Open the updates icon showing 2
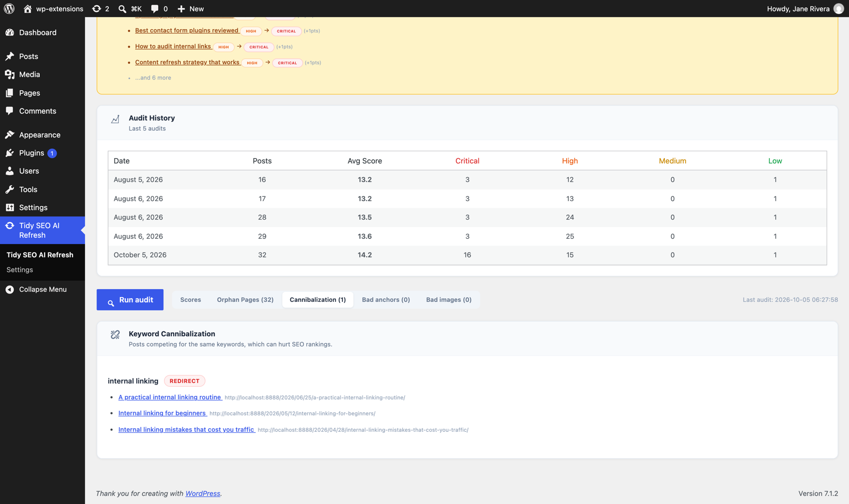This screenshot has height=504, width=849. 100,8
